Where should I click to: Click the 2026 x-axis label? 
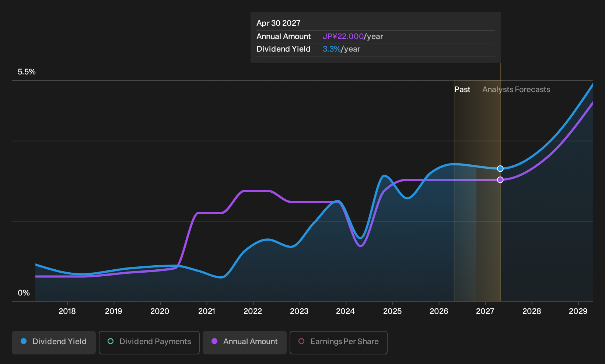click(439, 311)
